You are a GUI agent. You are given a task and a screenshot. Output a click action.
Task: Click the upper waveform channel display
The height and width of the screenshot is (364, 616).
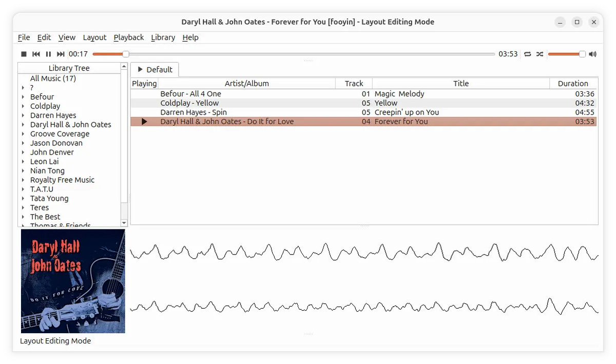pyautogui.click(x=364, y=252)
